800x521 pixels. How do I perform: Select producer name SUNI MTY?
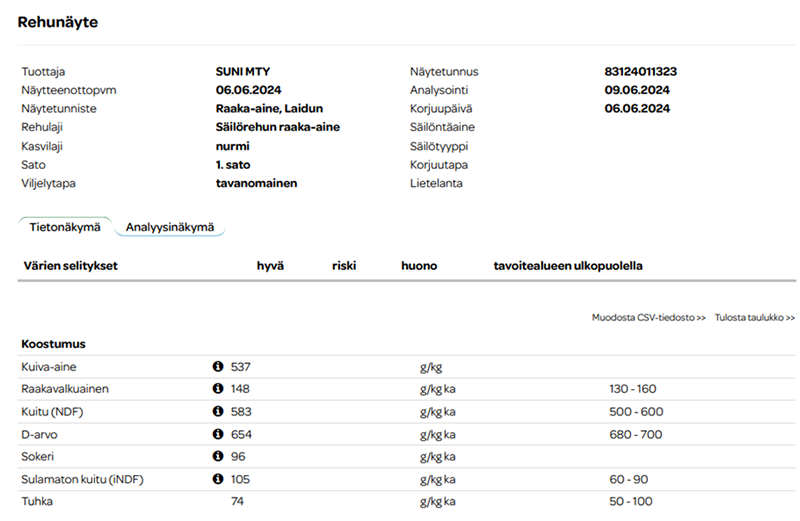(x=243, y=71)
